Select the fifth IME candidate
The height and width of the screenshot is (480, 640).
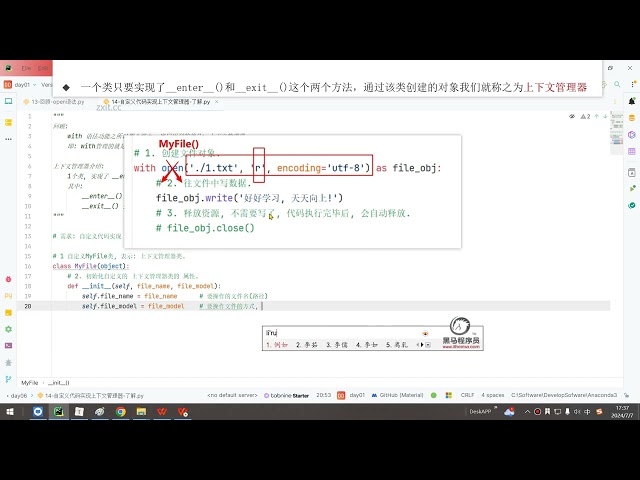[397, 345]
